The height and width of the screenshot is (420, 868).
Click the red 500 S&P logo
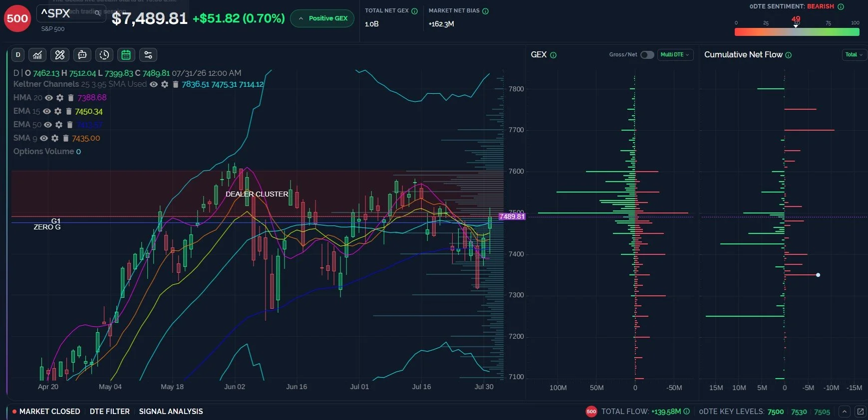(17, 18)
